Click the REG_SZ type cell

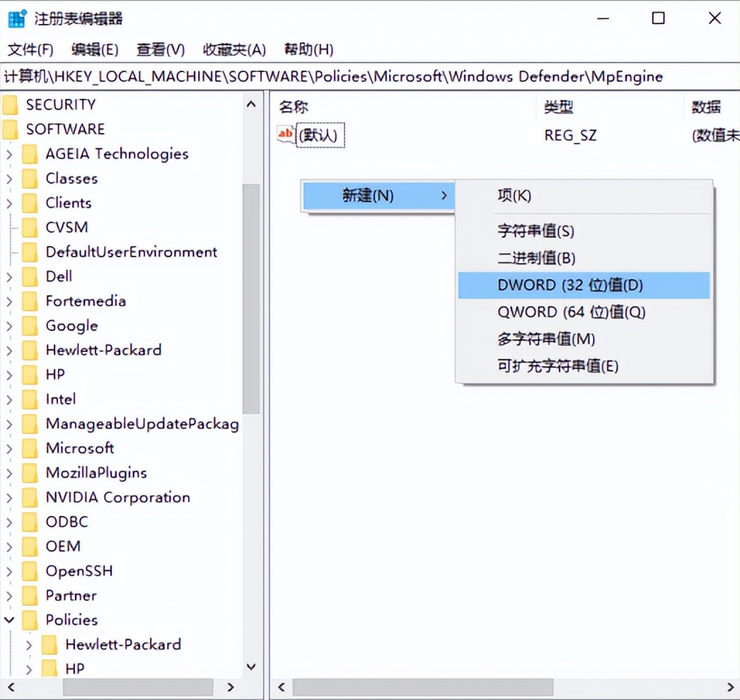(x=570, y=135)
